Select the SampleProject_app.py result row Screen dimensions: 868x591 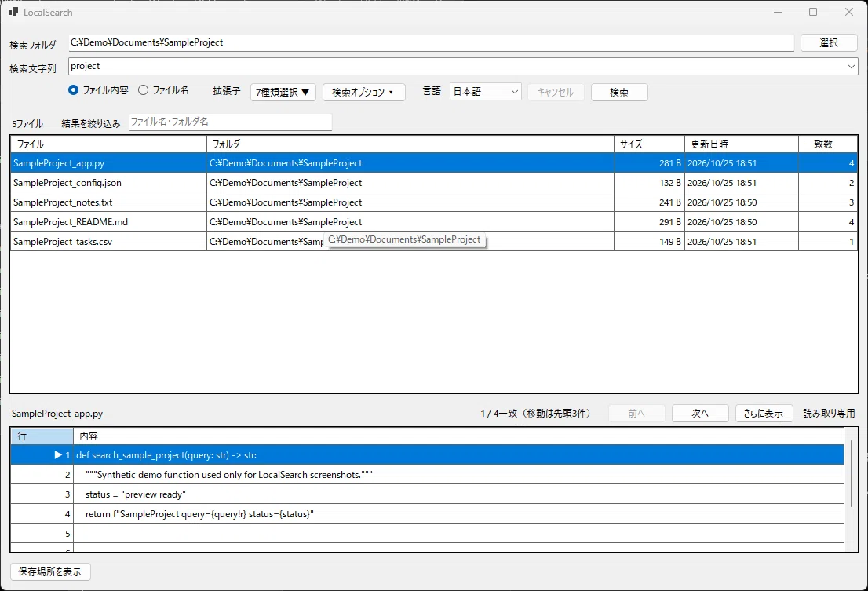point(434,163)
